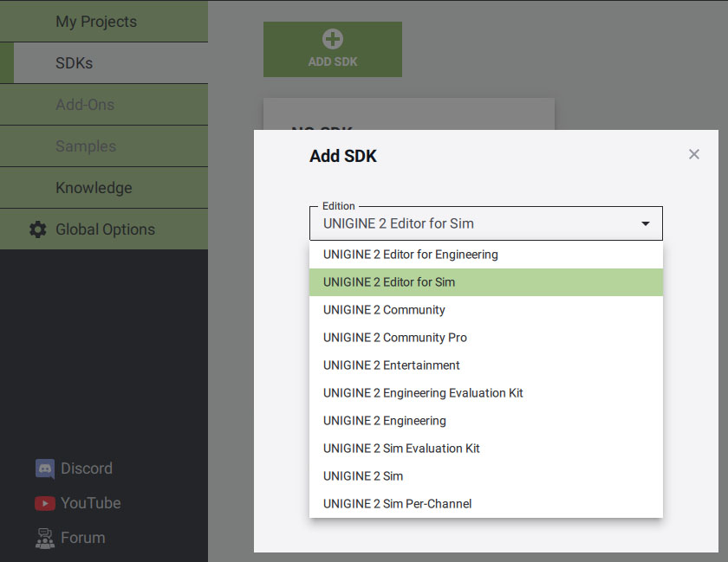The image size is (728, 562).
Task: Click the plus icon on ADD SDK
Action: [x=333, y=39]
